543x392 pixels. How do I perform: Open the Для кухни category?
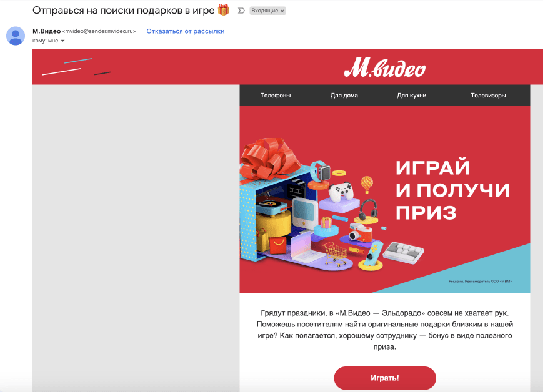pos(411,95)
